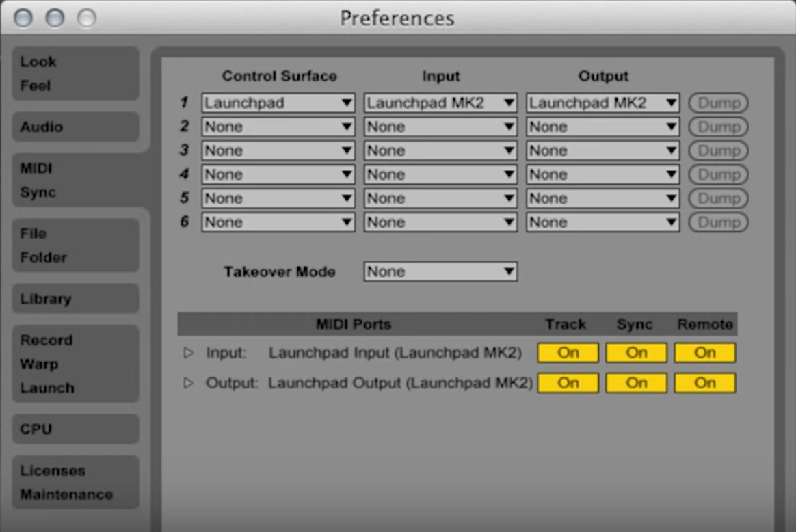Open Input dropdown in row 2
The width and height of the screenshot is (796, 532).
440,127
